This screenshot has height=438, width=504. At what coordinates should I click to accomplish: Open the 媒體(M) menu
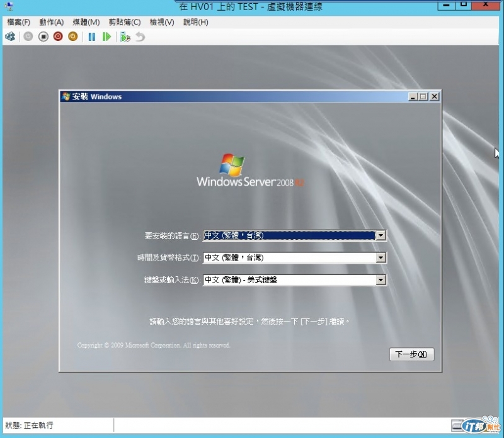click(86, 22)
